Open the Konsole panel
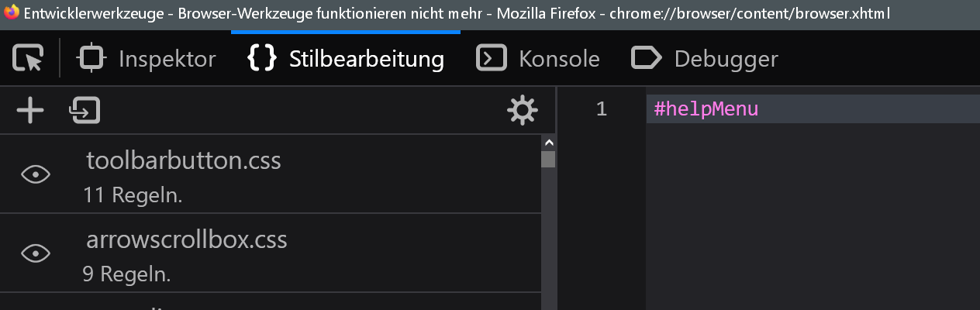 click(538, 59)
